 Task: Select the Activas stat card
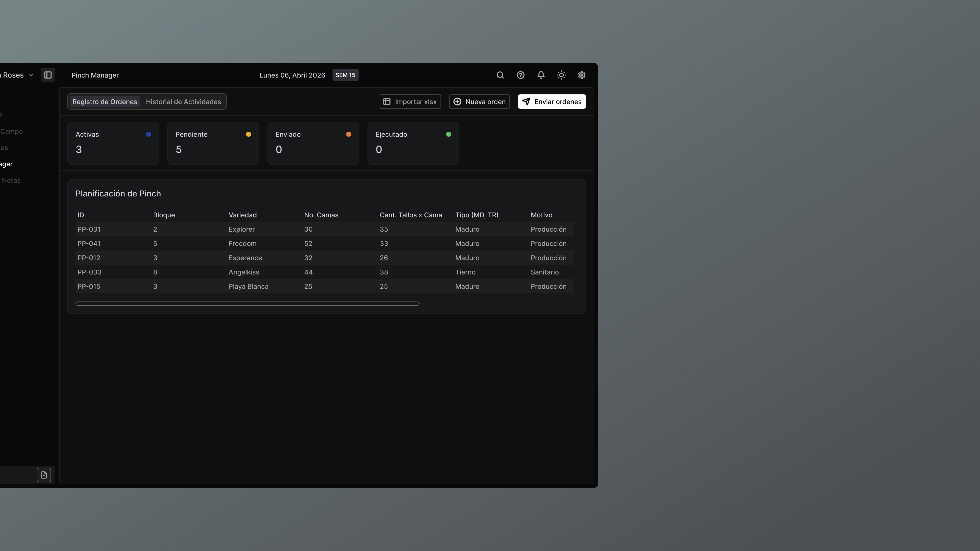click(113, 143)
